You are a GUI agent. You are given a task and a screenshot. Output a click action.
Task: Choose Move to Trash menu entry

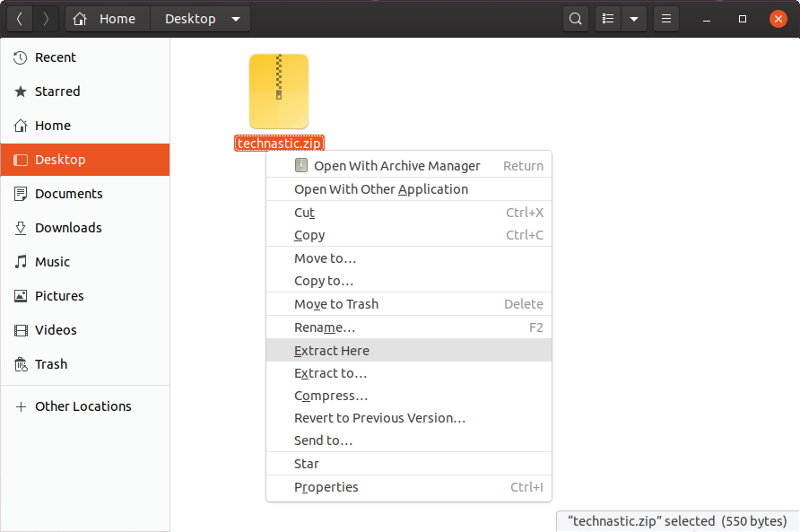(x=336, y=304)
